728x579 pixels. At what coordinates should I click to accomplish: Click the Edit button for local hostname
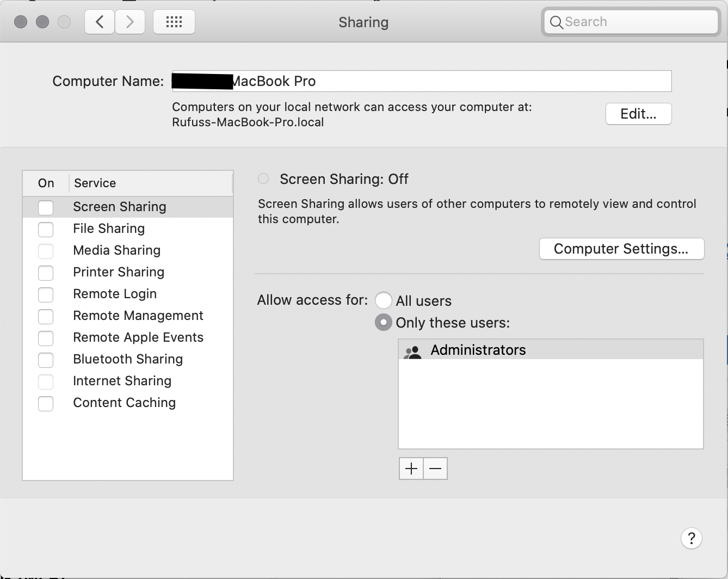[x=638, y=114]
